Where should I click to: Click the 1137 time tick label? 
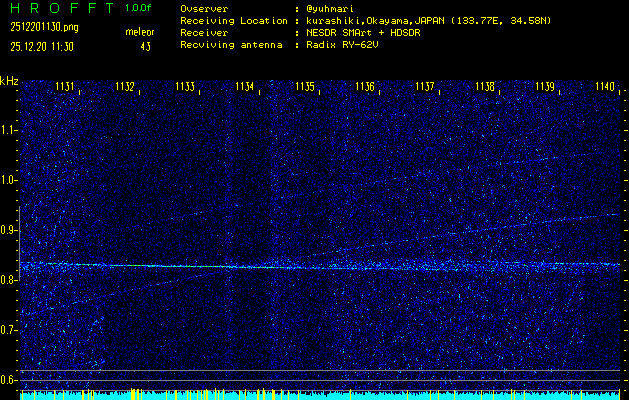pos(425,87)
